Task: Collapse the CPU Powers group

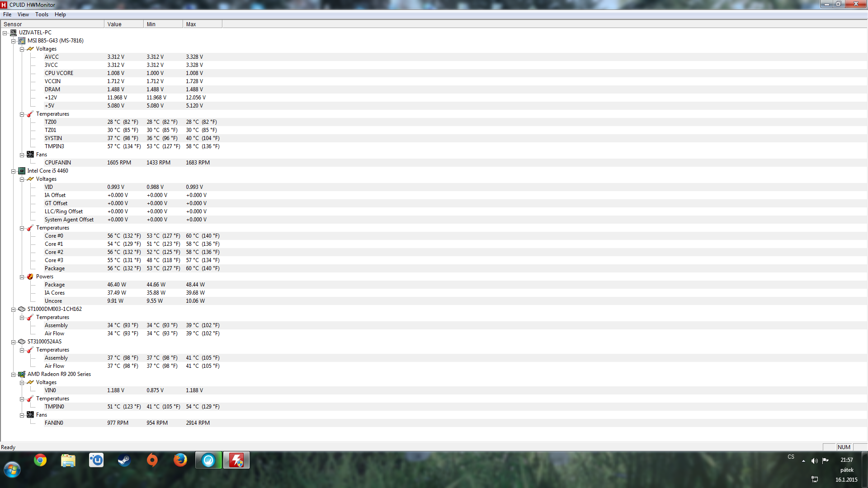Action: (x=22, y=277)
